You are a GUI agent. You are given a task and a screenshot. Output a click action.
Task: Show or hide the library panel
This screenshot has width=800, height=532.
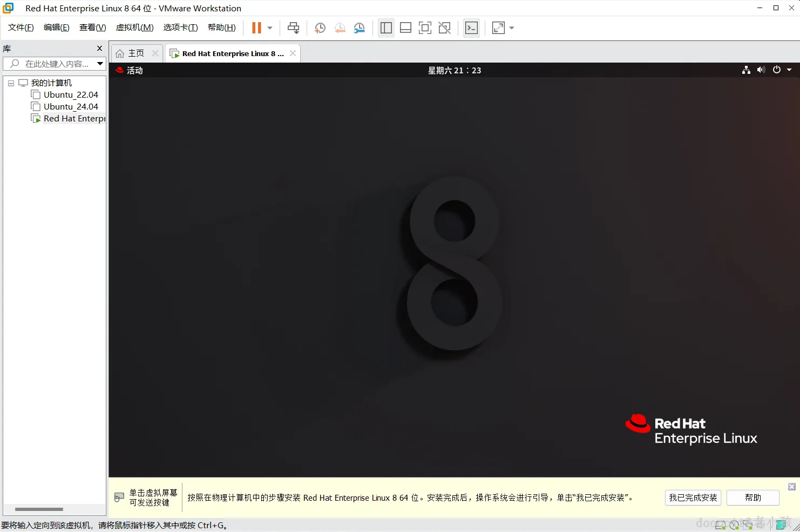tap(386, 28)
